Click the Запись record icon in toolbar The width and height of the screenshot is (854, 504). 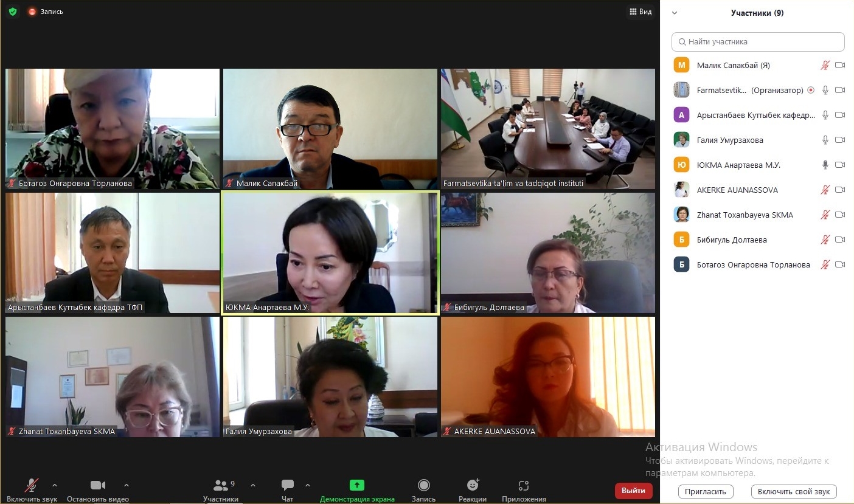point(424,485)
